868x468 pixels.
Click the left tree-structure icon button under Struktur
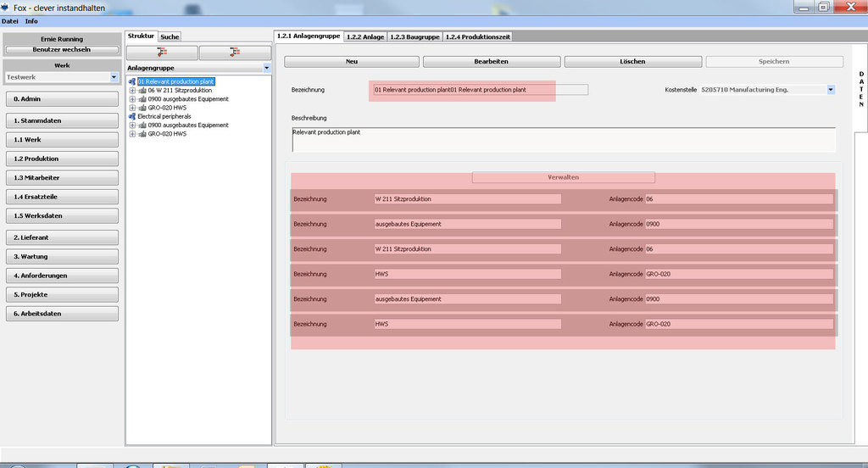[162, 53]
